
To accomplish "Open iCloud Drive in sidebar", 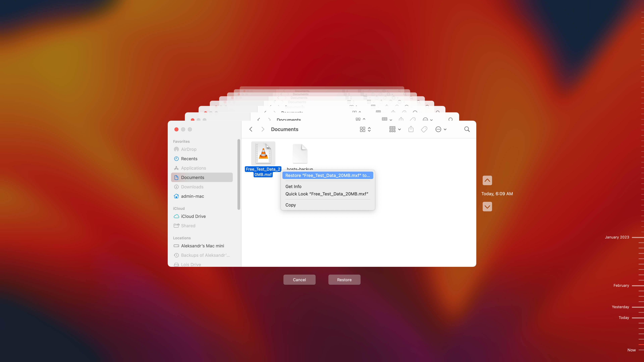I will pos(193,216).
